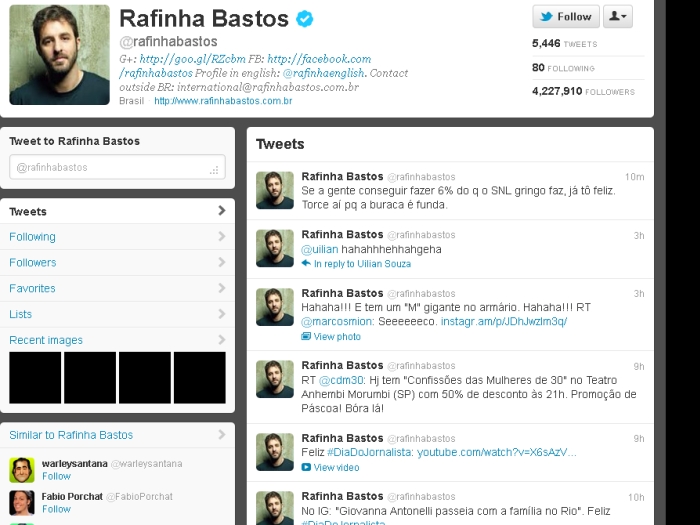The image size is (700, 525).
Task: Open the 10h timestamp of Giovanna tweet
Action: 636,497
